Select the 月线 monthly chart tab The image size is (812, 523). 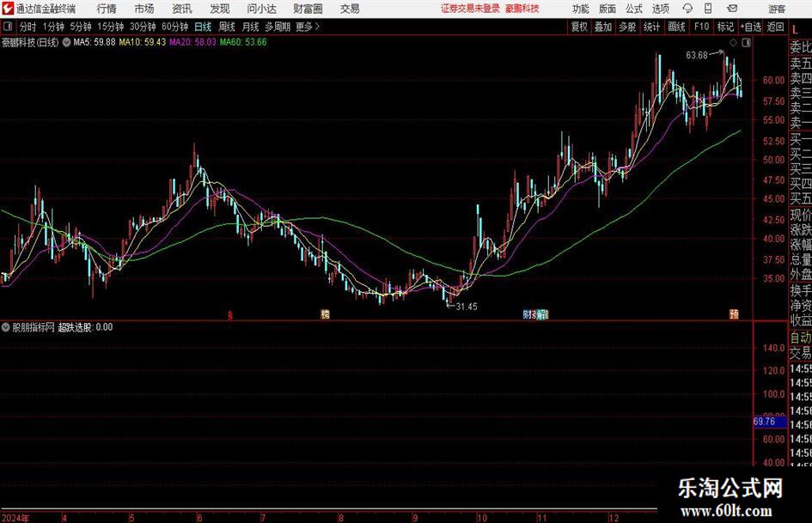click(250, 27)
